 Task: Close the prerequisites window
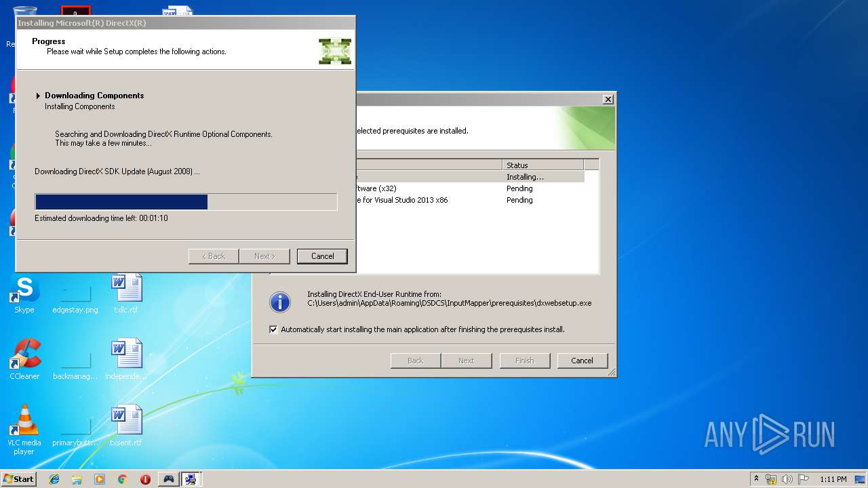pyautogui.click(x=608, y=99)
